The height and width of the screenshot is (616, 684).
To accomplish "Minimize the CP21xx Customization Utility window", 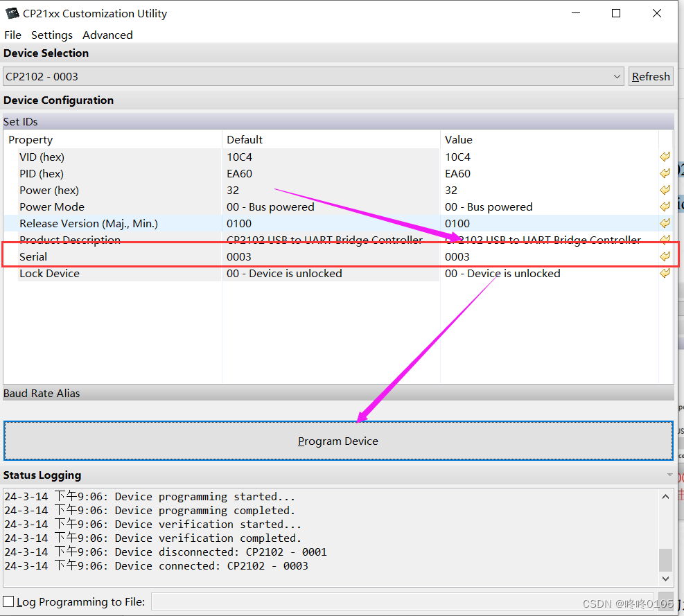I will [576, 13].
